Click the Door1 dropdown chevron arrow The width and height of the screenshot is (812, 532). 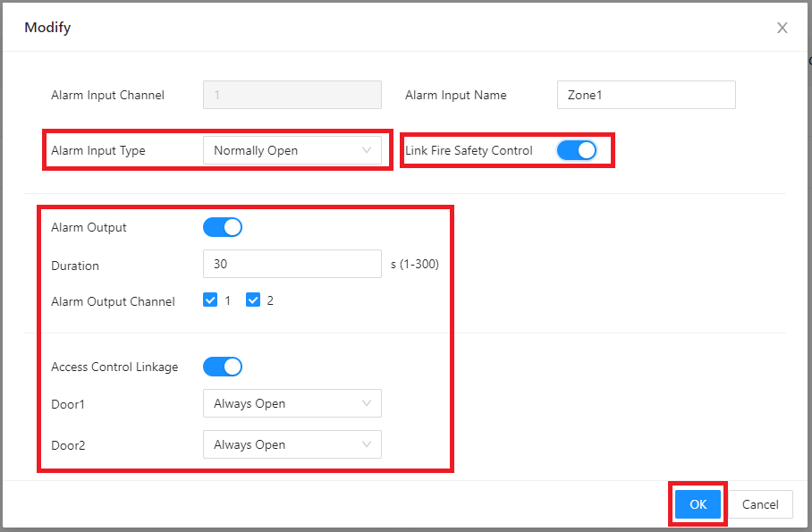pyautogui.click(x=367, y=403)
